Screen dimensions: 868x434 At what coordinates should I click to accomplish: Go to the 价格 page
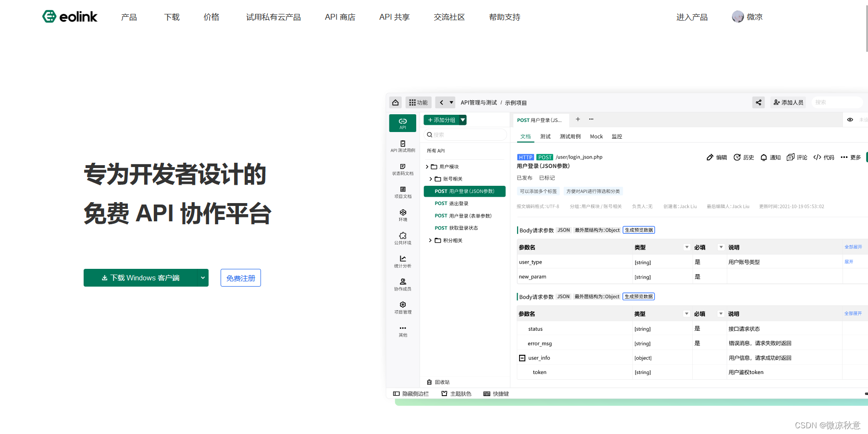click(211, 17)
